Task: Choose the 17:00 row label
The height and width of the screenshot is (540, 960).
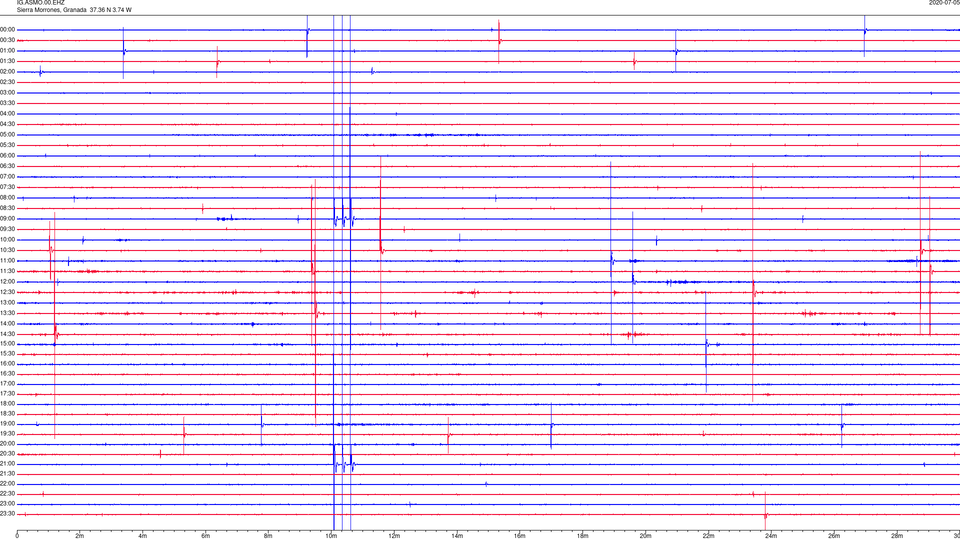Action: point(8,384)
